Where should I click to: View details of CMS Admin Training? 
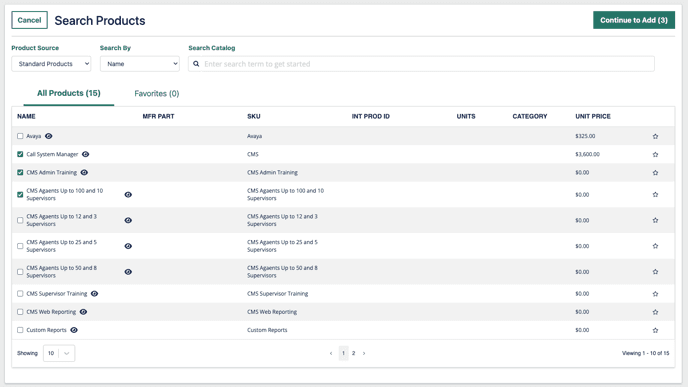point(84,172)
